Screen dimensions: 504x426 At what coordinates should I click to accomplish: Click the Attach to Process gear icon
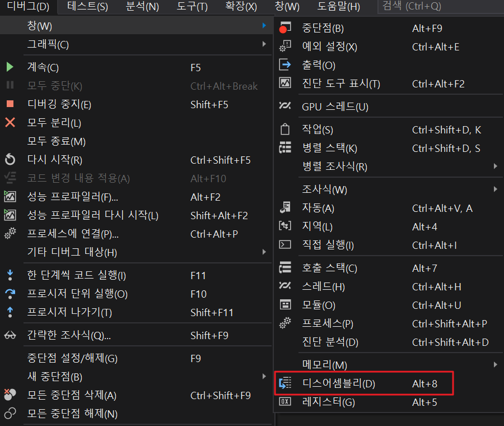[x=10, y=234]
